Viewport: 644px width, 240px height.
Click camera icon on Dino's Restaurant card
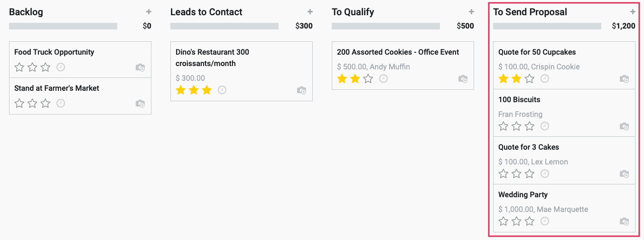click(301, 90)
